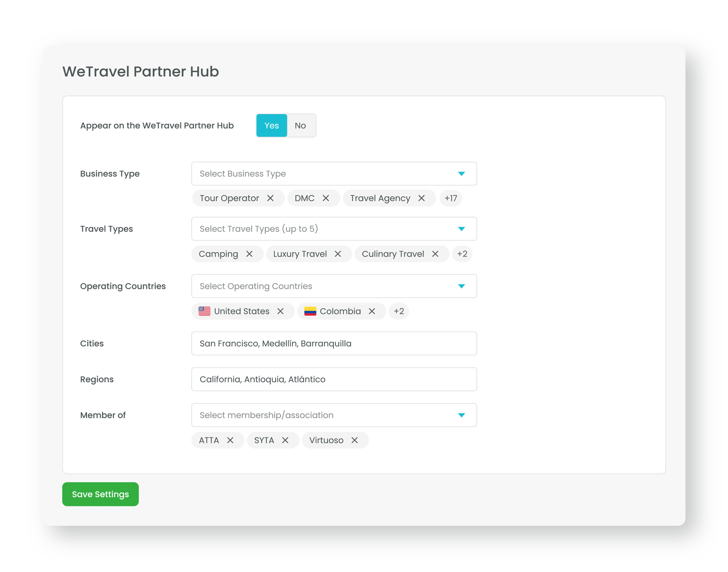
Task: Remove the Luxury Travel tag
Action: pyautogui.click(x=338, y=254)
